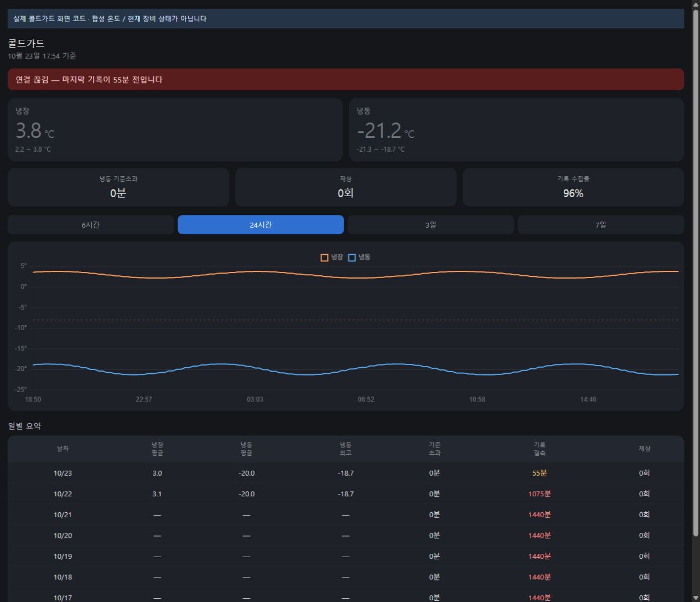Click the 날짜 column header
This screenshot has width=700, height=602.
point(63,449)
